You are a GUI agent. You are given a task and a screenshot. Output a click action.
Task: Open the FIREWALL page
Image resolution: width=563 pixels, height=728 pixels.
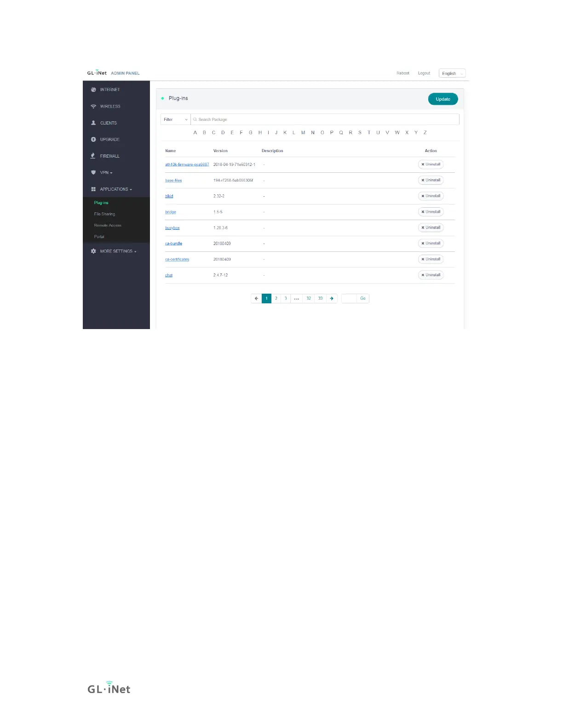pyautogui.click(x=110, y=156)
